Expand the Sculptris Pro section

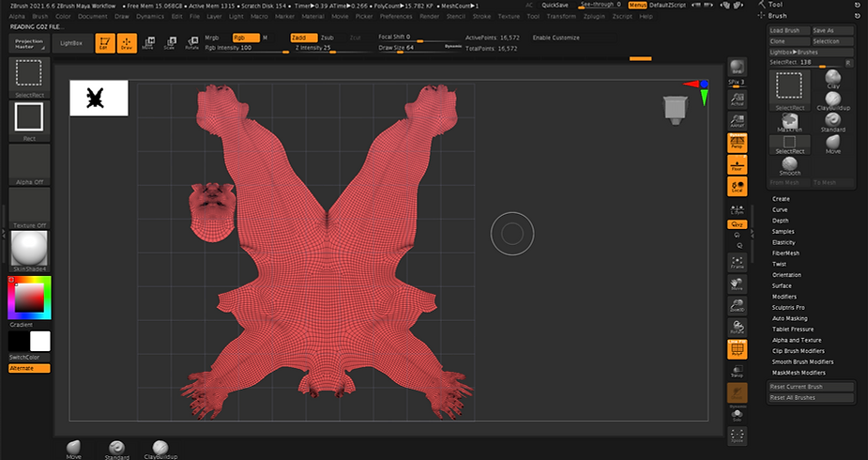point(788,307)
